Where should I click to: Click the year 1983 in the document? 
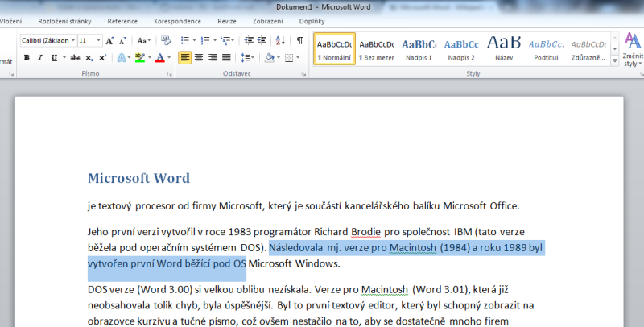click(x=239, y=232)
